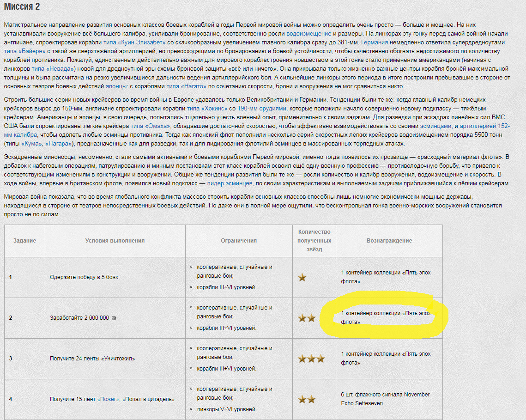526x420 pixels.
Task: Click the «Миссия 2» heading
Action: pyautogui.click(x=22, y=6)
